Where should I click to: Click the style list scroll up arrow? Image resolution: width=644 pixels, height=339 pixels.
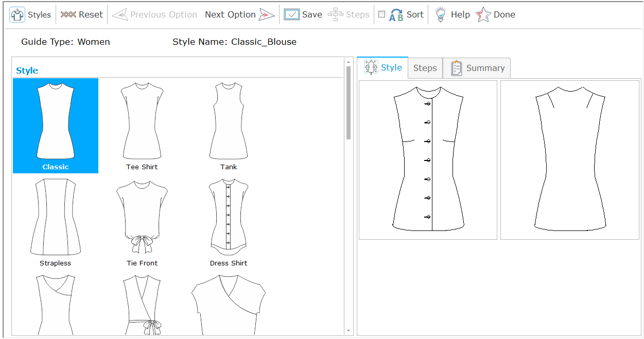tap(349, 62)
